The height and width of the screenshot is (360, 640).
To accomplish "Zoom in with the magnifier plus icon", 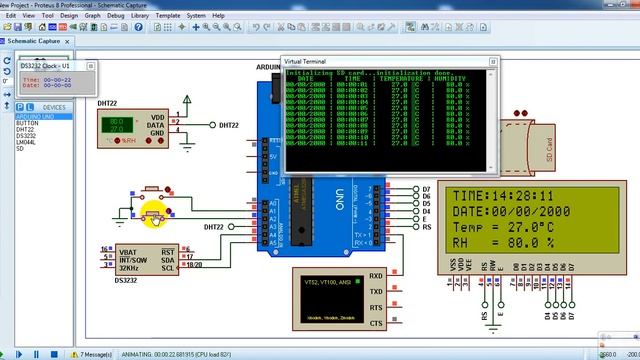I will point(207,27).
